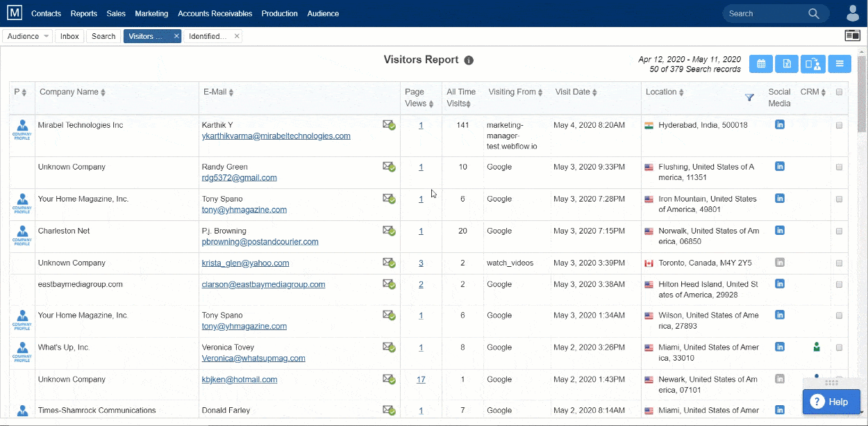The width and height of the screenshot is (868, 426).
Task: Sort by the P column arrows
Action: coord(24,92)
